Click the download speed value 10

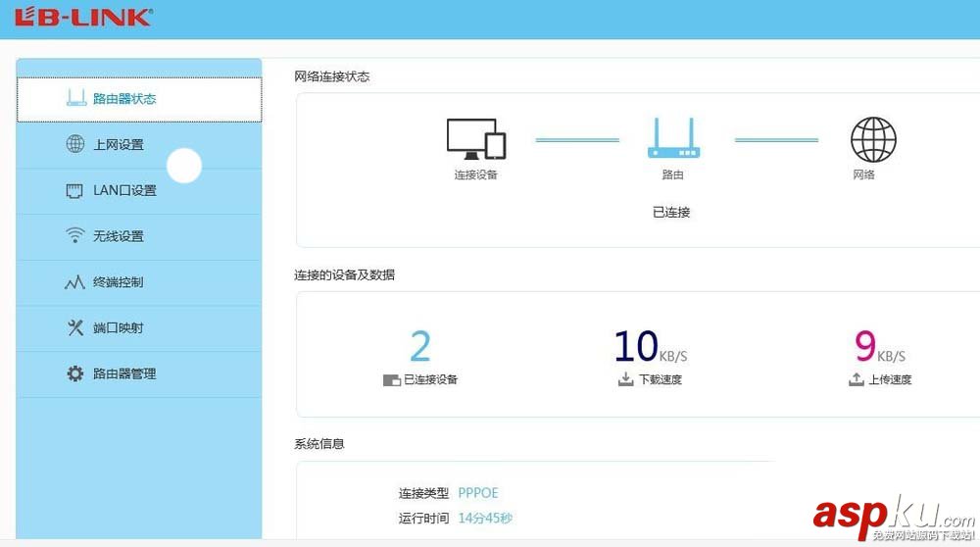coord(636,346)
